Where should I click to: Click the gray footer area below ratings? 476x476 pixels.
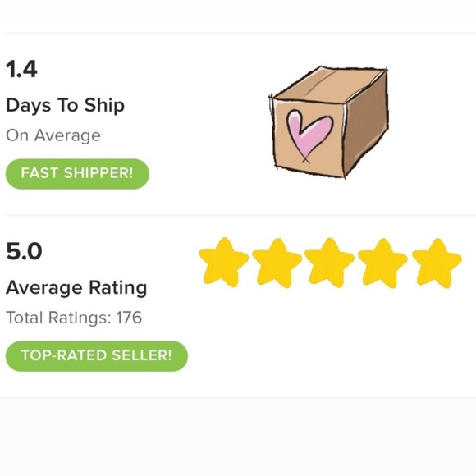click(x=238, y=437)
